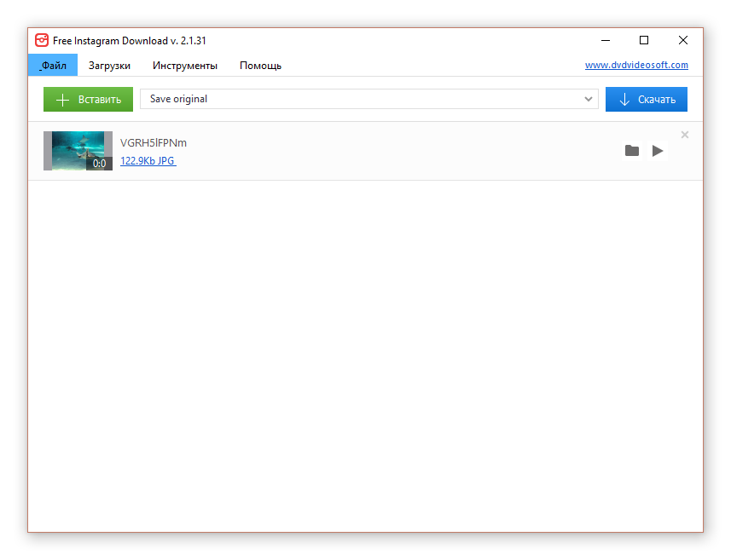
Task: Open the 122.9Kb JPG link
Action: click(x=148, y=161)
